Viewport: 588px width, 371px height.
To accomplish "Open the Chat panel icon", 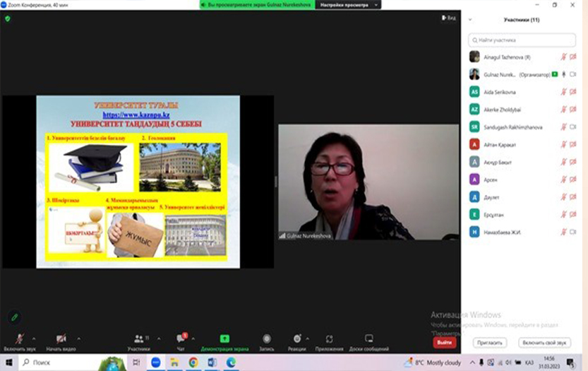I will point(181,339).
